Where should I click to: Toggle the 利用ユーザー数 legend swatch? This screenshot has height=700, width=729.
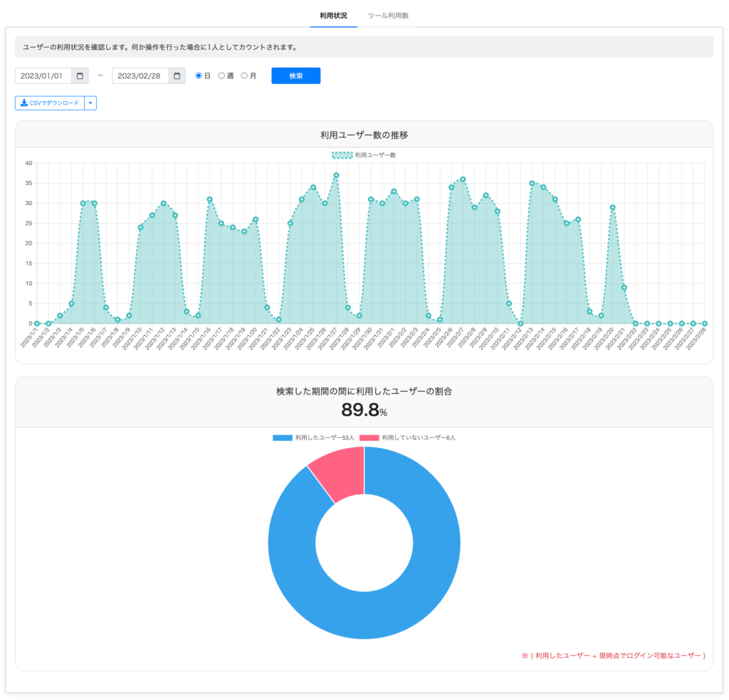342,155
